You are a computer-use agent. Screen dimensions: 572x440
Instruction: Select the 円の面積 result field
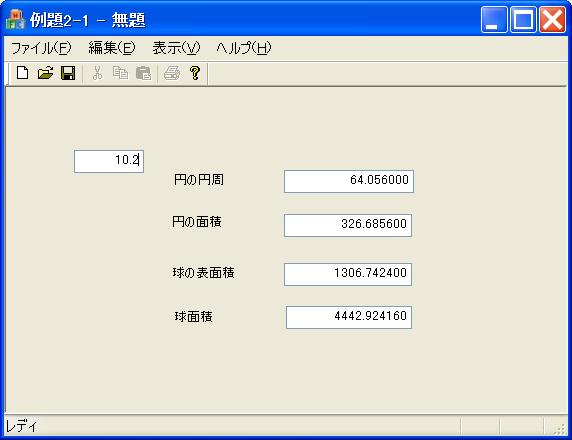(x=348, y=225)
